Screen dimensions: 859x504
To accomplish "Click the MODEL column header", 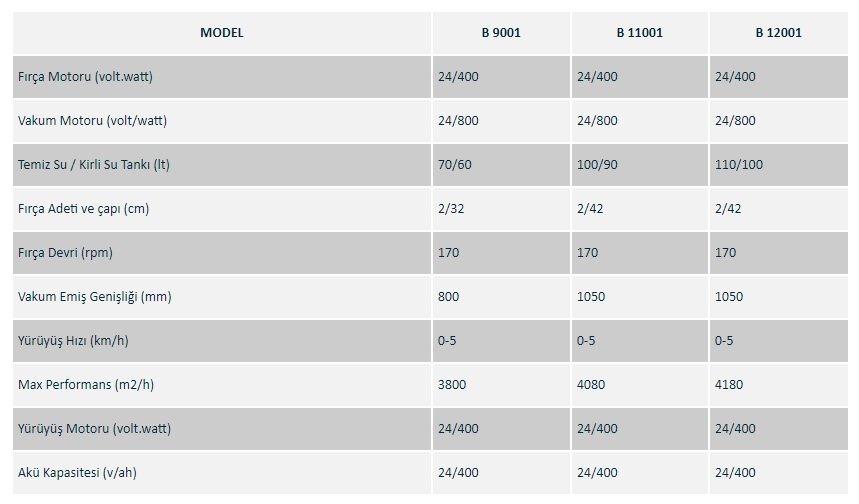I will 222,33.
